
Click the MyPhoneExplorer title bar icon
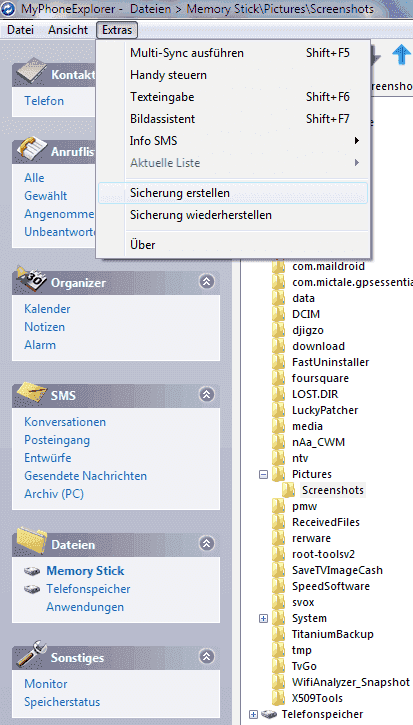click(9, 8)
